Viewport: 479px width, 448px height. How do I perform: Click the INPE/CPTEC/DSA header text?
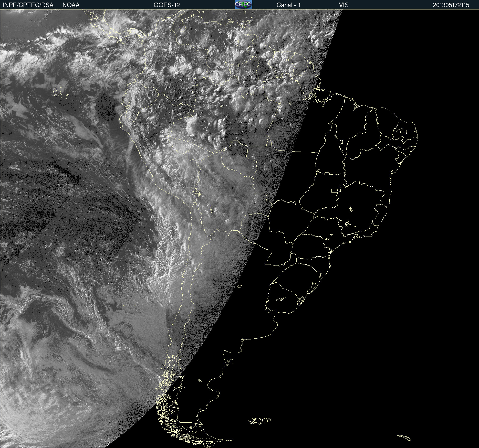point(28,5)
